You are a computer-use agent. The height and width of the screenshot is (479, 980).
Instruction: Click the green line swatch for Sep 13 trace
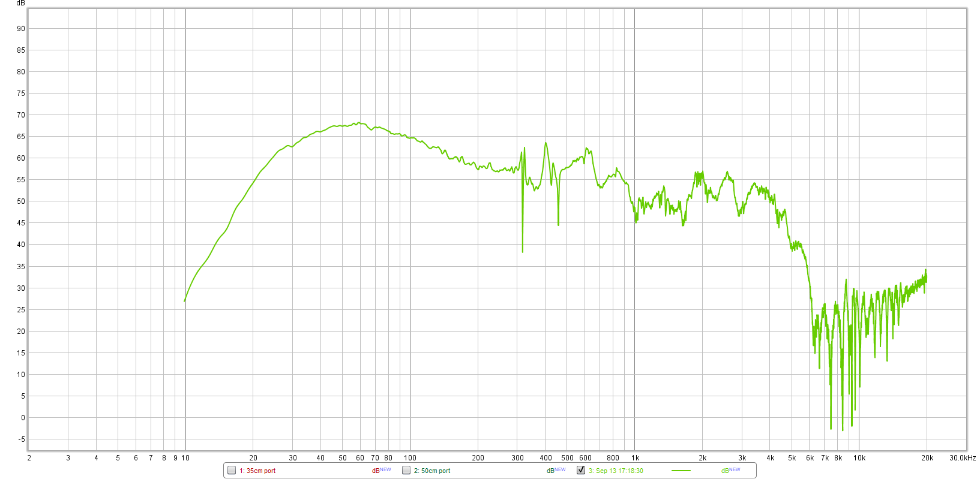pos(681,471)
